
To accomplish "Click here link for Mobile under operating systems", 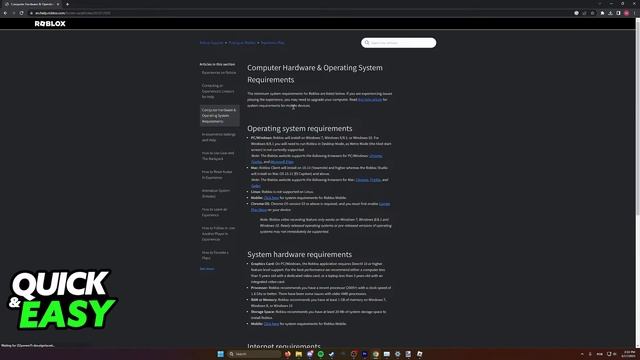I will coord(271,198).
